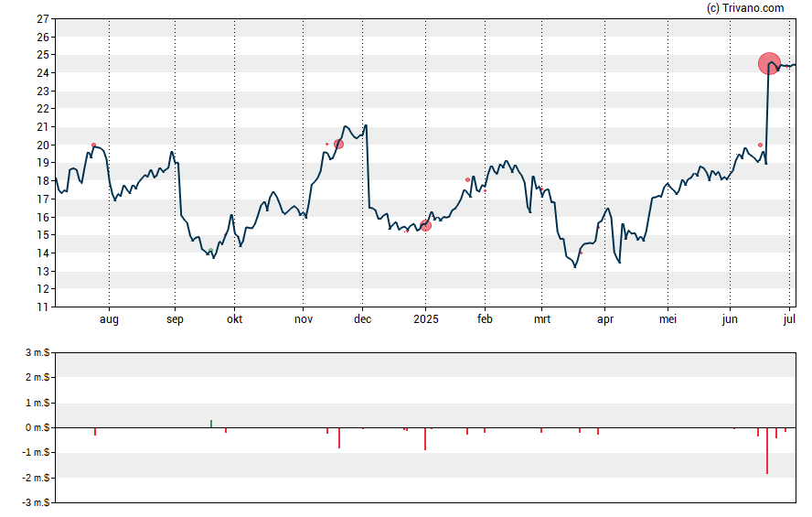The height and width of the screenshot is (517, 812).
Task: Click the '0 m.$' volume axis label
Action: tap(37, 428)
